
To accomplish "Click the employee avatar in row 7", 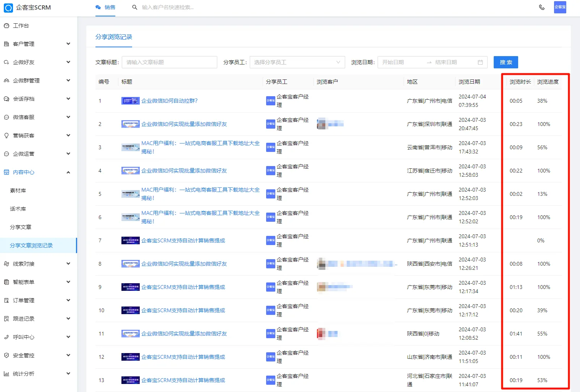I will point(271,240).
